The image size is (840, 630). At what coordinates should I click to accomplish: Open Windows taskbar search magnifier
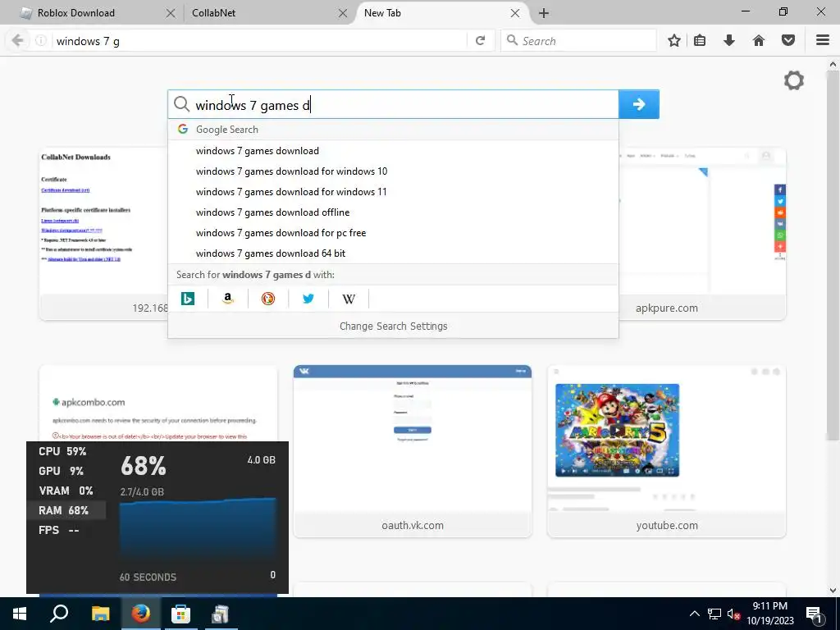59,614
